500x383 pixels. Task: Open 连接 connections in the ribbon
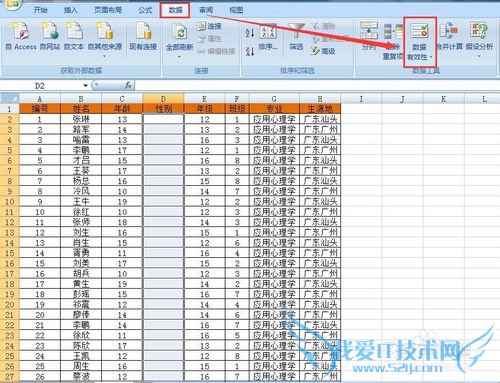209,26
